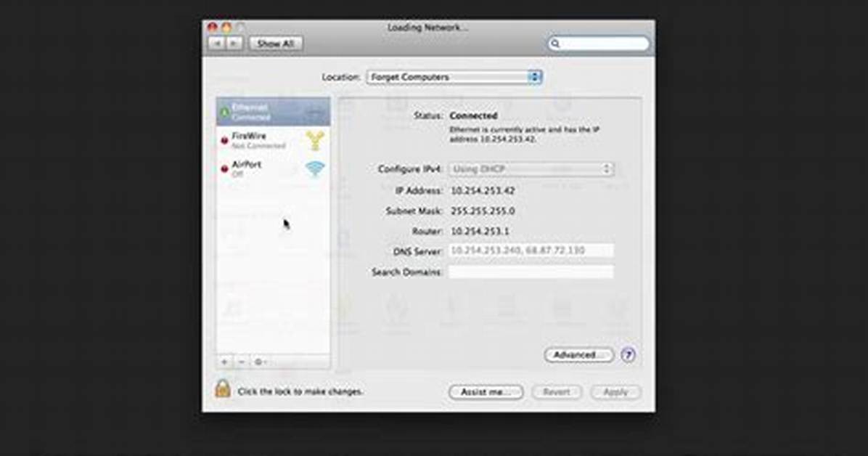Click the Revert button

click(557, 392)
